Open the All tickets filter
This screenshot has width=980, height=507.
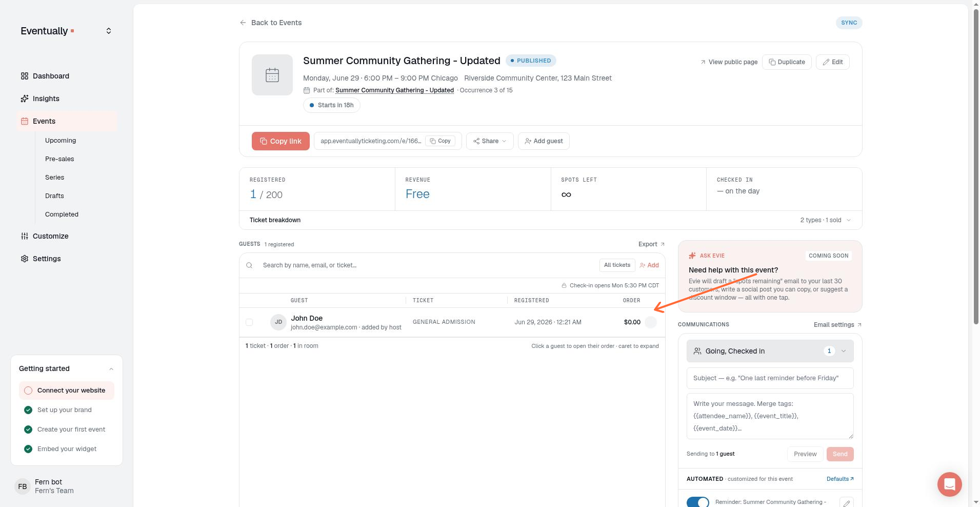pyautogui.click(x=617, y=265)
